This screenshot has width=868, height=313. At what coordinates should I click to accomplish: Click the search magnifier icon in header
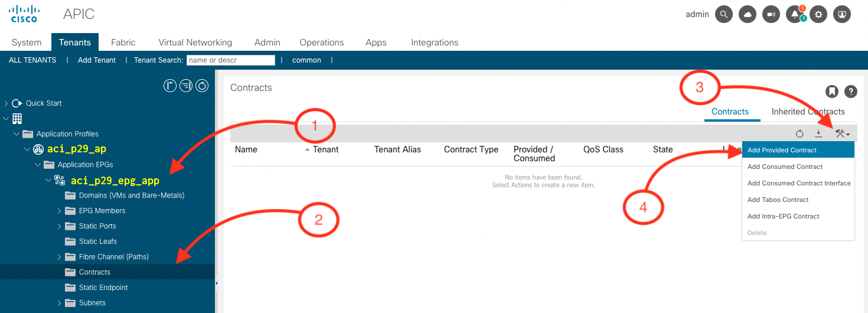point(724,15)
